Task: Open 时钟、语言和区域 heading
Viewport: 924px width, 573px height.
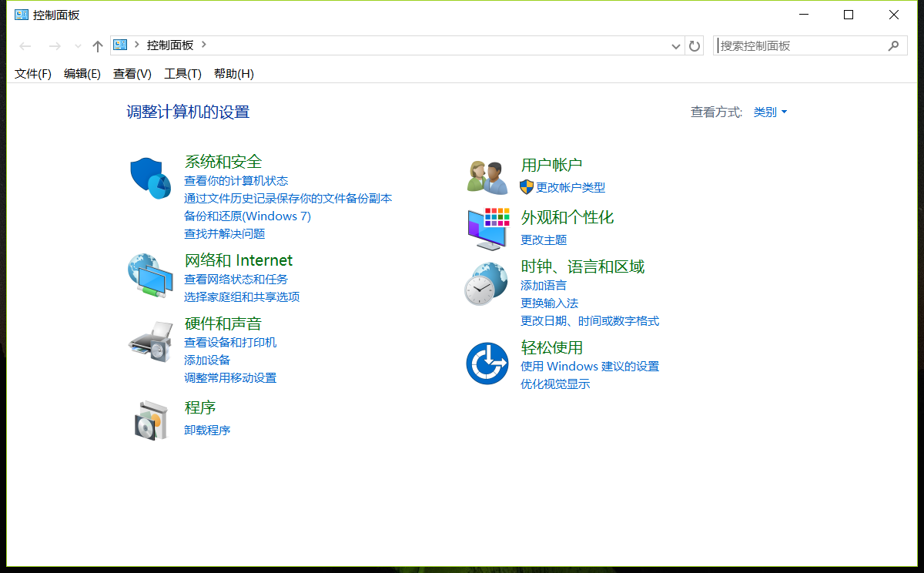Action: (583, 267)
